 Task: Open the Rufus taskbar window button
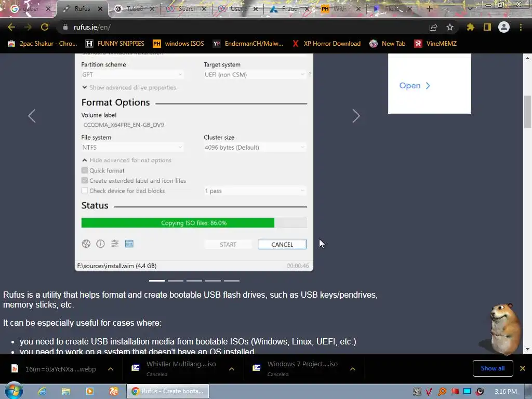click(168, 391)
